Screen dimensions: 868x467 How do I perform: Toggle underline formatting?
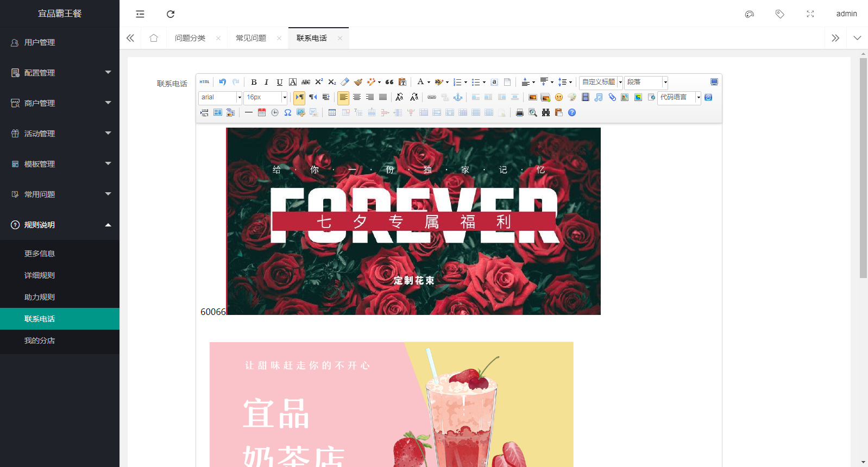pos(279,82)
